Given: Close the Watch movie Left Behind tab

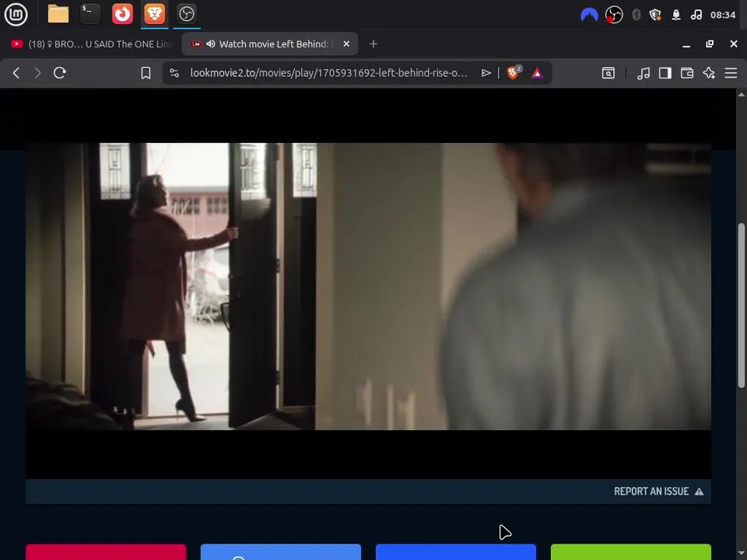Looking at the screenshot, I should [346, 44].
